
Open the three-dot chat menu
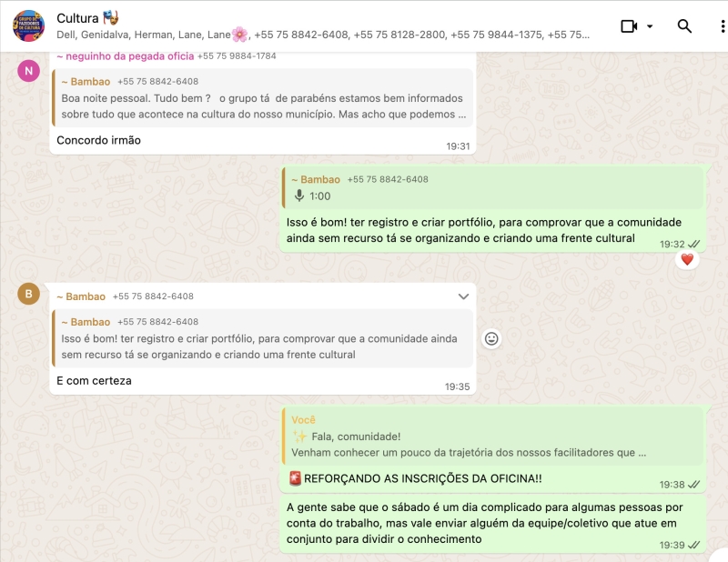tap(723, 26)
